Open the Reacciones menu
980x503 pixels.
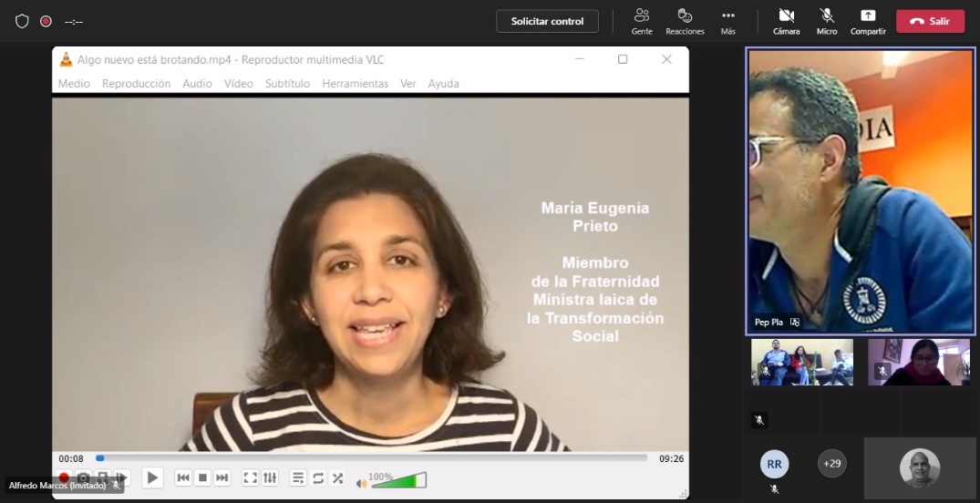(685, 21)
